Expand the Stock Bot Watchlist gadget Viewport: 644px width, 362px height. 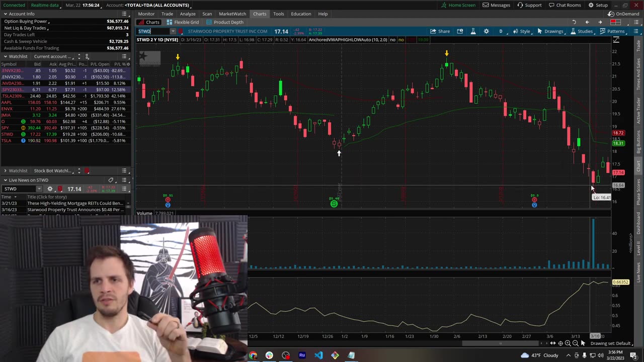coord(5,171)
